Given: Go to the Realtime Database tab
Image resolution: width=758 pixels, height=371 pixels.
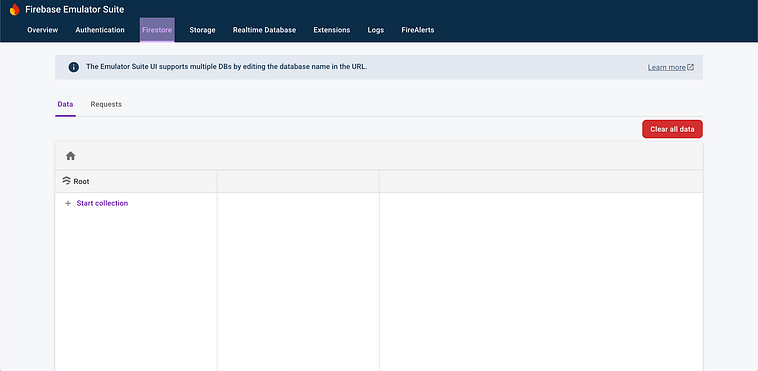Looking at the screenshot, I should (264, 30).
